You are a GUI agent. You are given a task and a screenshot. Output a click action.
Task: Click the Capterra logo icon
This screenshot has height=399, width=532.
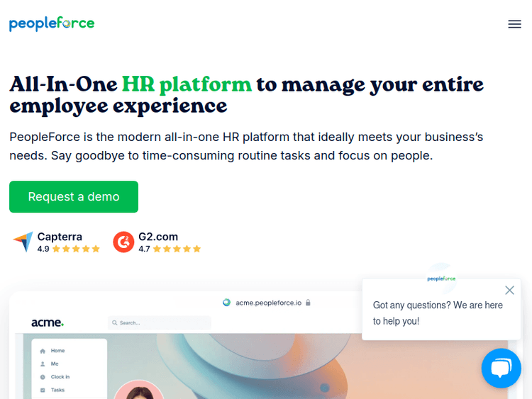point(23,242)
